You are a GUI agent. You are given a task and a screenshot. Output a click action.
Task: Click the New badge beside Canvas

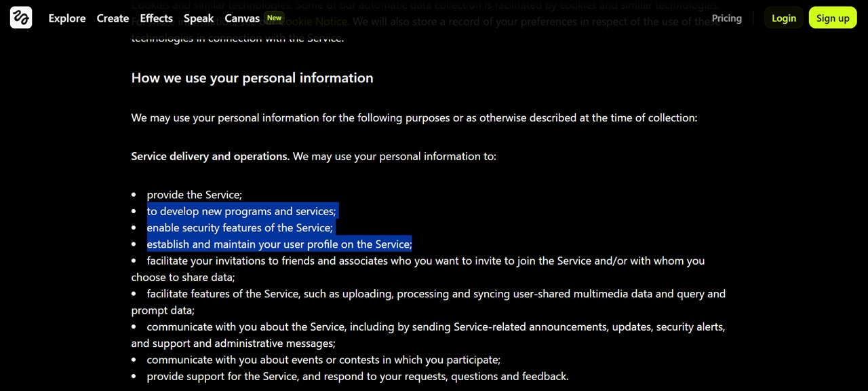click(x=274, y=18)
